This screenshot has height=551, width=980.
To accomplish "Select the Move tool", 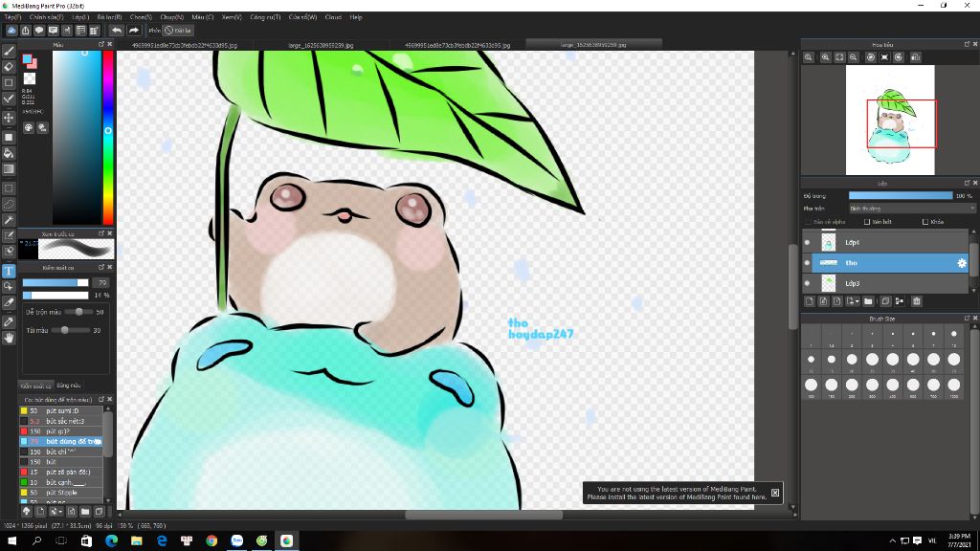I will click(x=9, y=118).
